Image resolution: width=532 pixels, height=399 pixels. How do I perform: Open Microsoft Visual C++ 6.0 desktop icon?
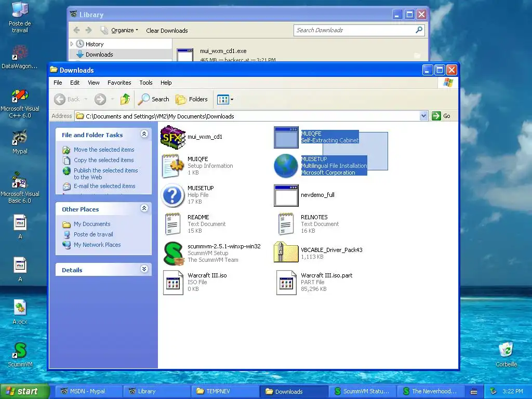pyautogui.click(x=20, y=103)
